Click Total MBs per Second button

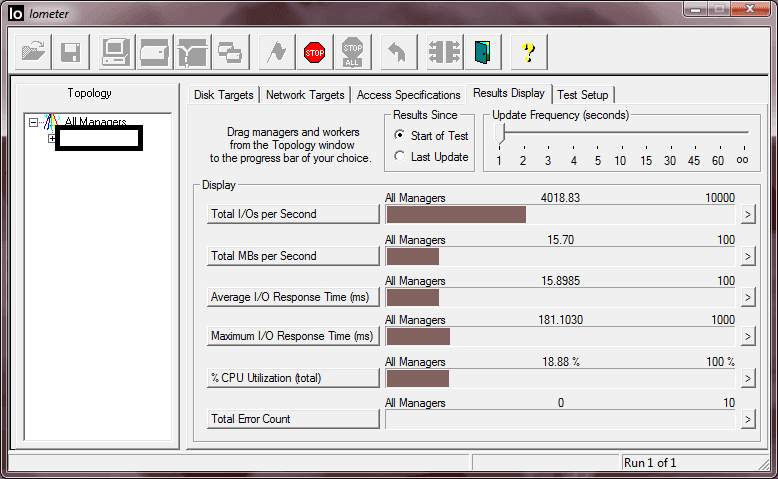pos(293,256)
